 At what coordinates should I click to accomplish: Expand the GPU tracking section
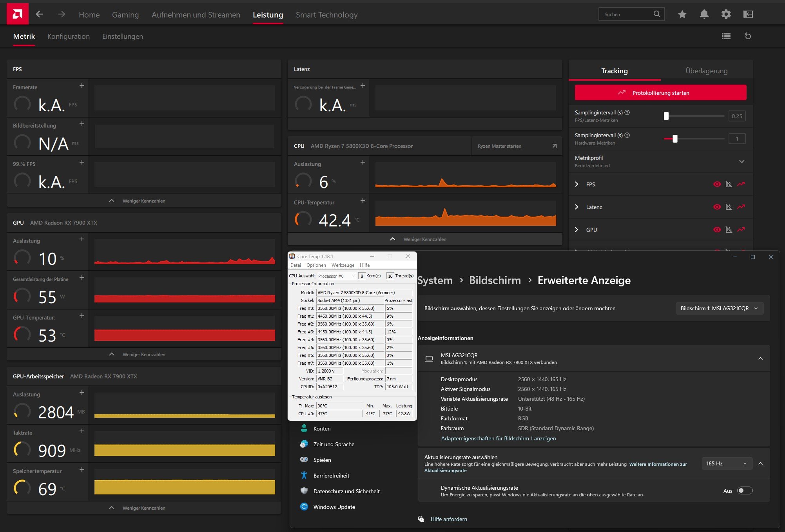pyautogui.click(x=577, y=230)
